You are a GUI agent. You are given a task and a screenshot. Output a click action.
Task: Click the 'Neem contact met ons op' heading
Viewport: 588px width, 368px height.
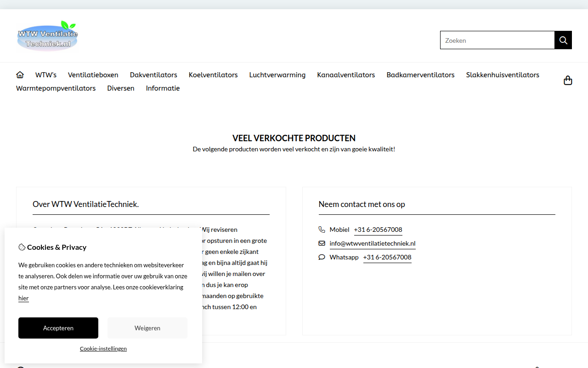(x=362, y=204)
